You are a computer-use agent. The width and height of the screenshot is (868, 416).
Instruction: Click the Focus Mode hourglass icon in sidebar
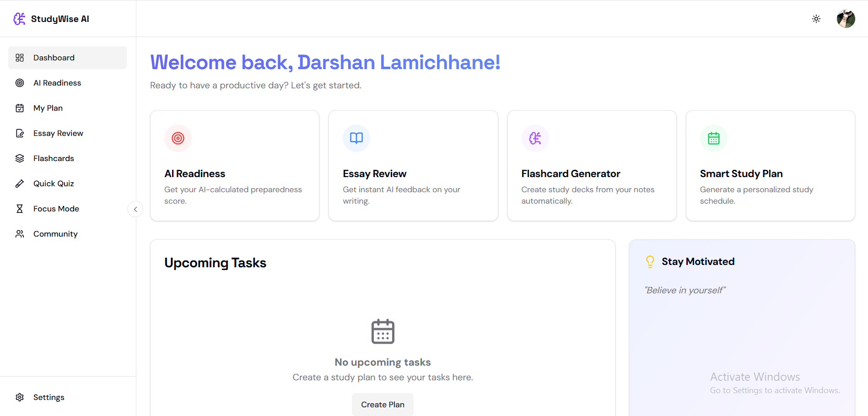pyautogui.click(x=20, y=209)
